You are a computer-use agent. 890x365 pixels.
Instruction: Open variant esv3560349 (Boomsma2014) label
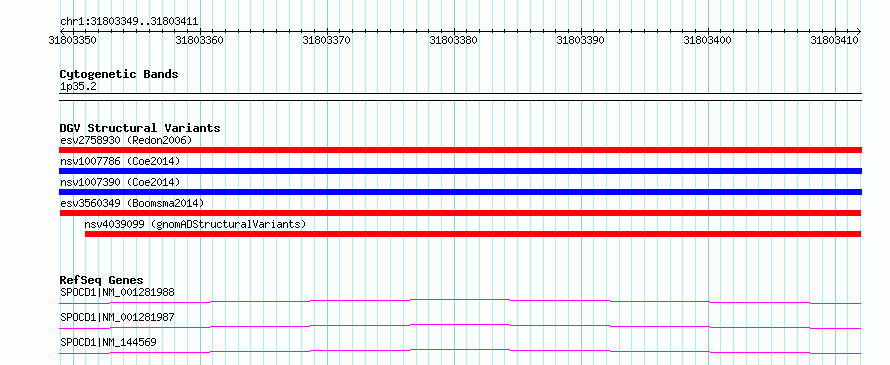point(132,203)
